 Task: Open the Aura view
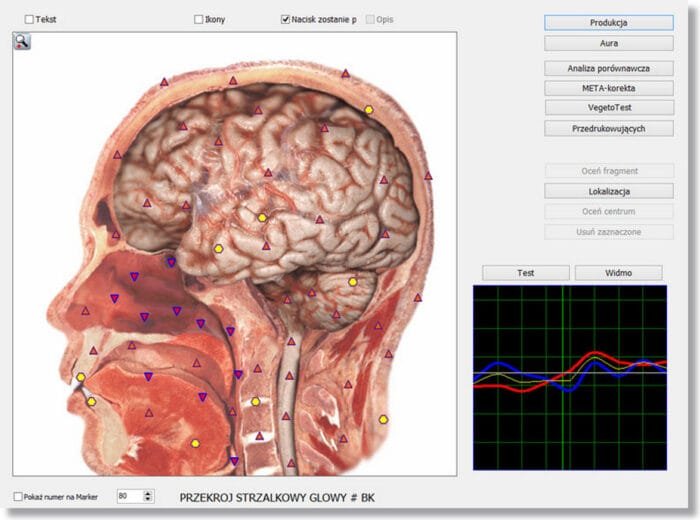608,44
